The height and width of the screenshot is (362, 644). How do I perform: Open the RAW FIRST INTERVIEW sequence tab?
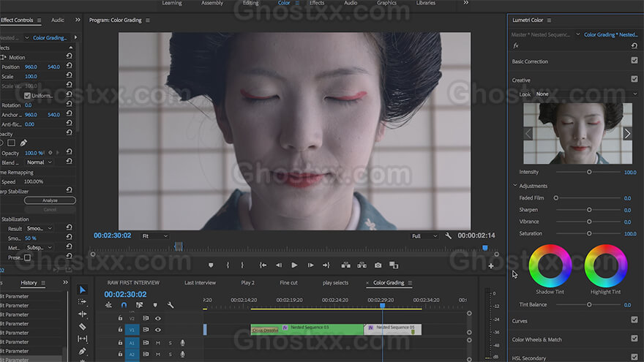point(133,283)
